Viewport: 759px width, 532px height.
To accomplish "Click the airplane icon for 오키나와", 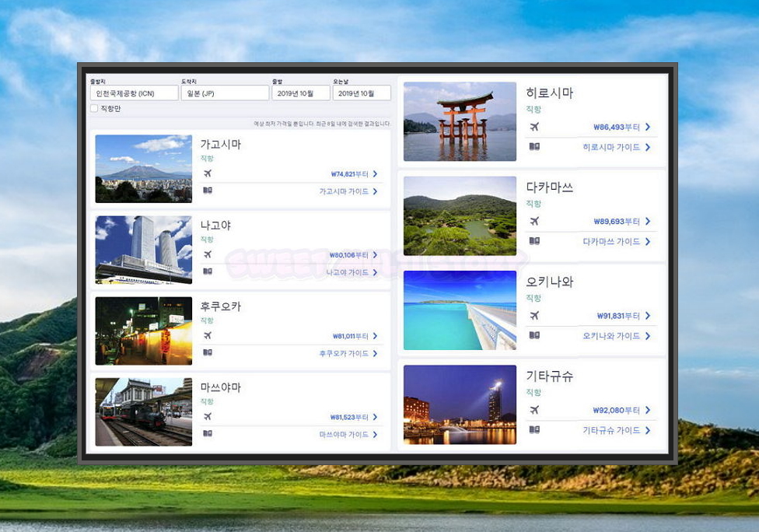I will click(x=534, y=316).
